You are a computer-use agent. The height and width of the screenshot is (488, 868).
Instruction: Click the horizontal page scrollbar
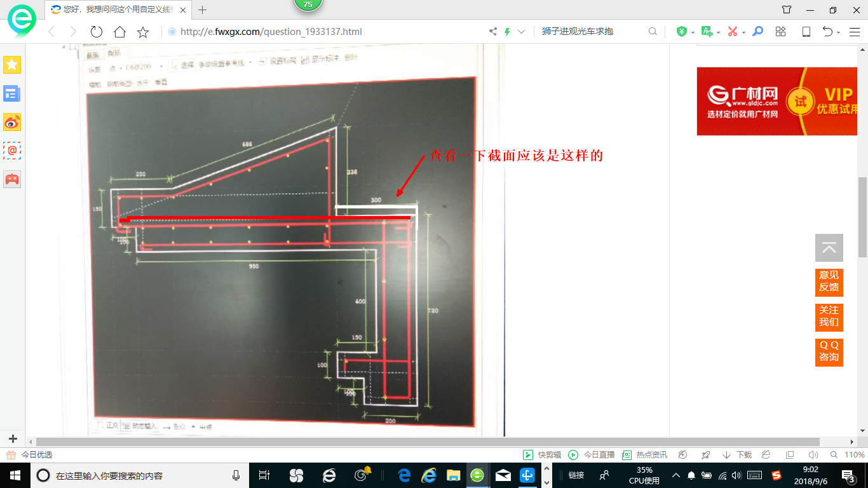428,442
